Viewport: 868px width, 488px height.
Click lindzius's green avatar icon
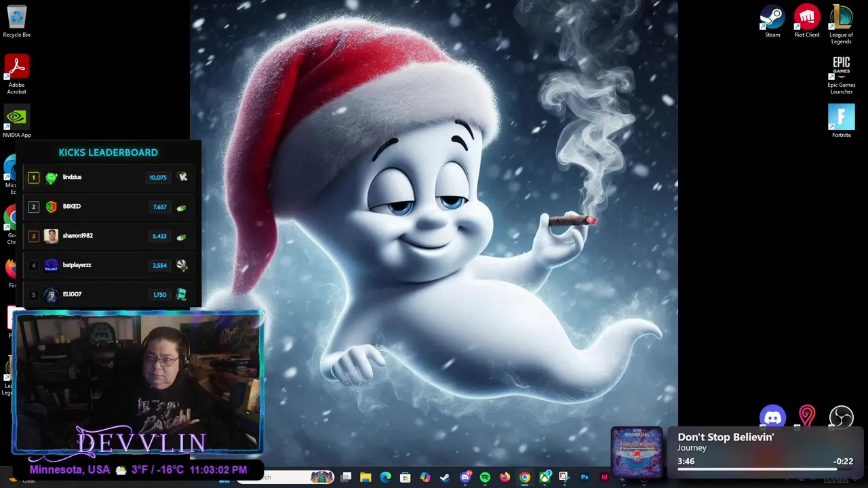(52, 178)
